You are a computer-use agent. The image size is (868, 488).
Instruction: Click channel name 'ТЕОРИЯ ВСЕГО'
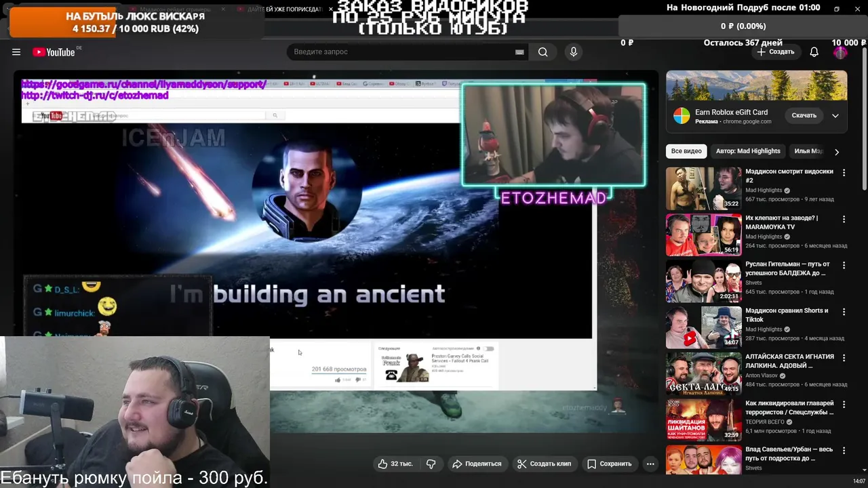coord(765,422)
